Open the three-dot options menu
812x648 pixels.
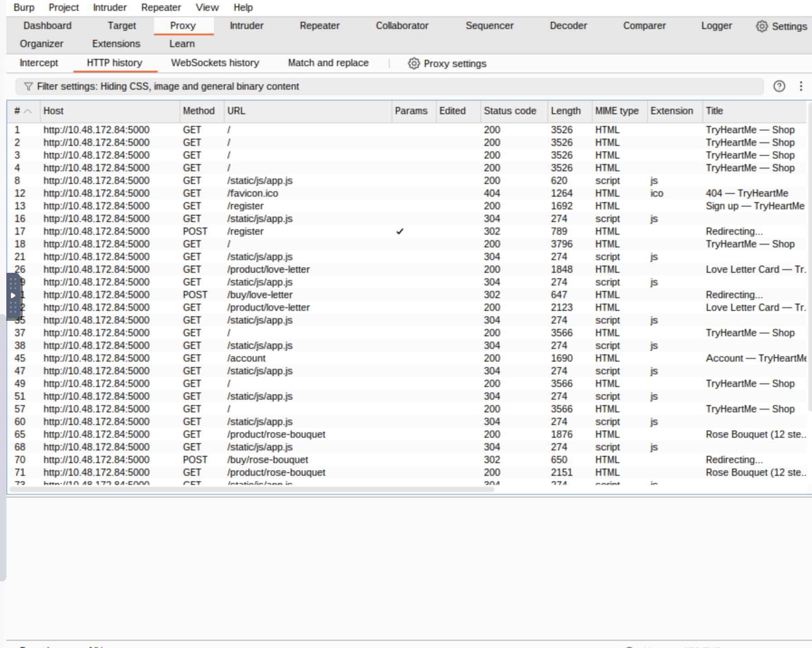point(801,86)
